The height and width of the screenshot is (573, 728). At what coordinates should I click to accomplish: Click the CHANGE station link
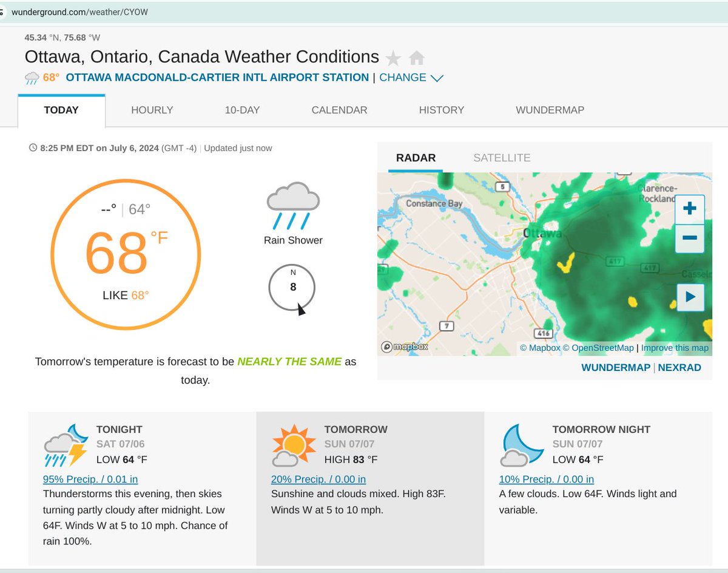pyautogui.click(x=403, y=78)
